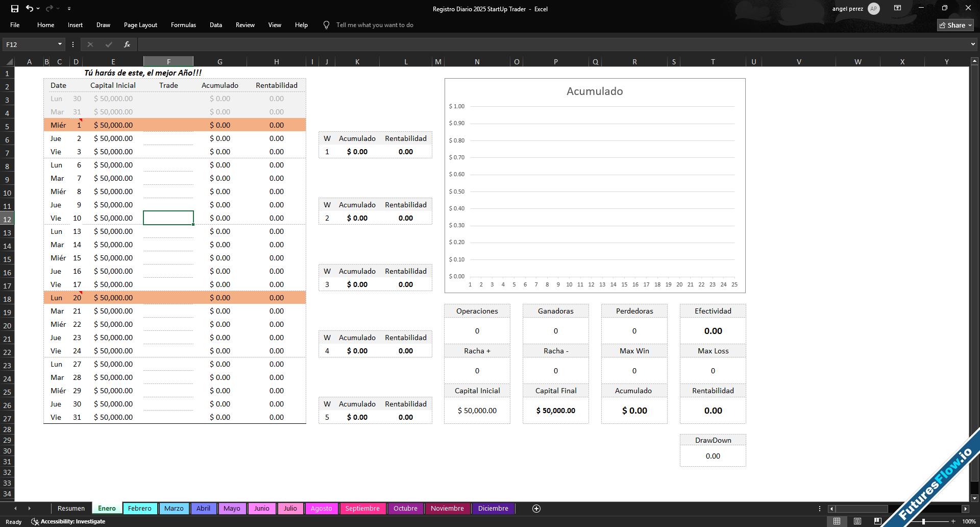
Task: Switch to the Formulas ribbon tab
Action: tap(183, 25)
